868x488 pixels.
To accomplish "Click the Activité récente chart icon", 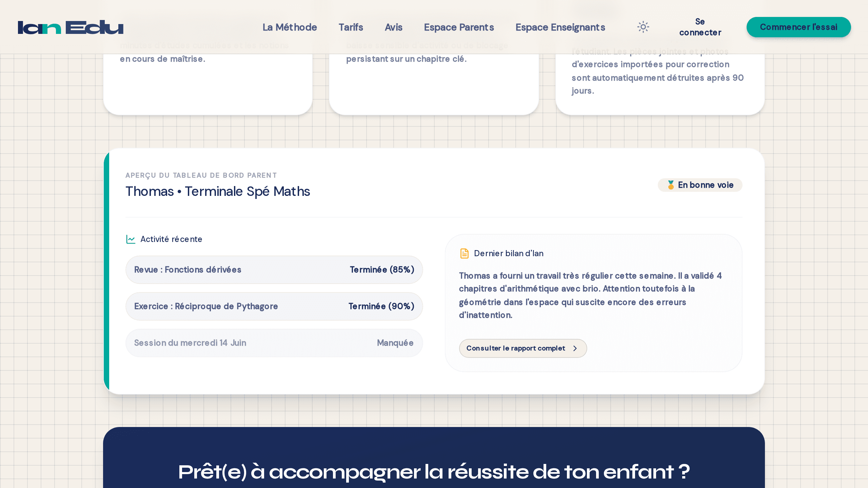I will pos(131,239).
